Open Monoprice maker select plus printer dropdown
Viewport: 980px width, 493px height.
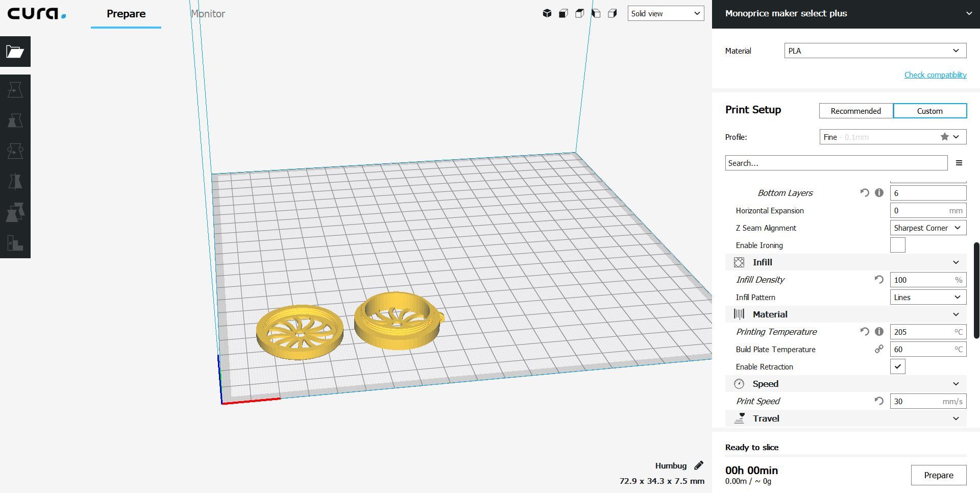click(846, 14)
